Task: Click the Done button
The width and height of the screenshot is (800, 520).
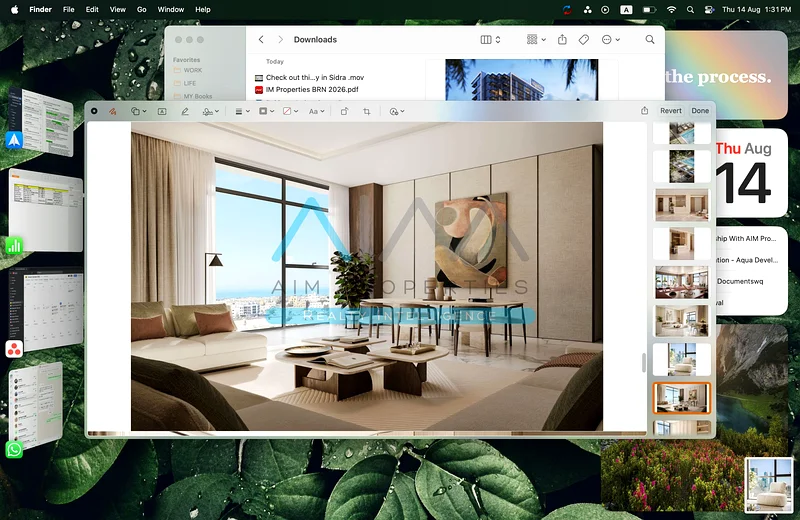Action: click(x=700, y=111)
